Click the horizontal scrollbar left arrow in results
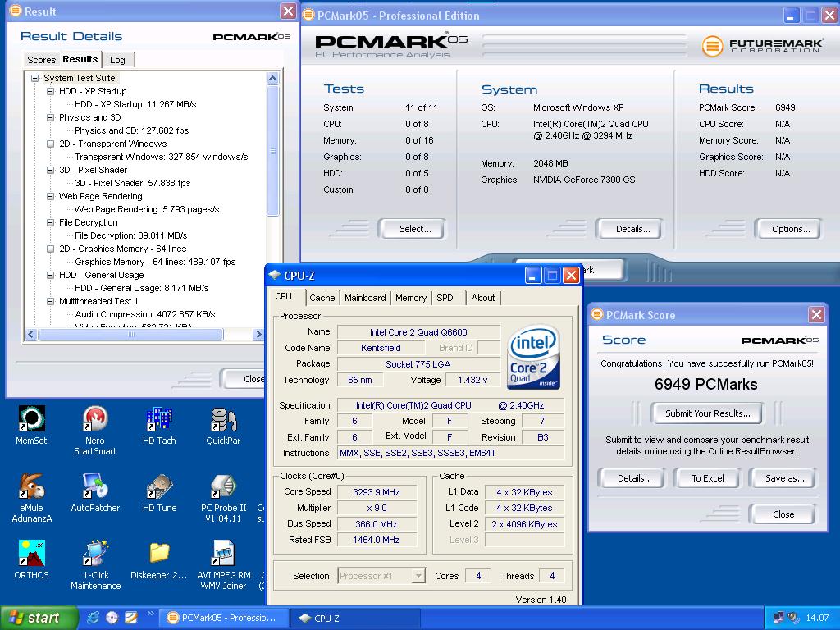The width and height of the screenshot is (840, 630). tap(30, 335)
